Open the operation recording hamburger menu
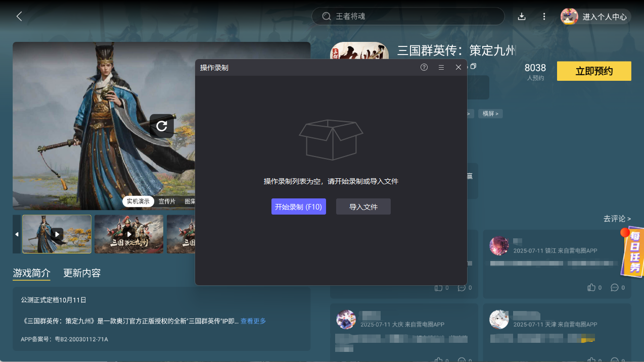Image resolution: width=644 pixels, height=362 pixels. pyautogui.click(x=441, y=67)
